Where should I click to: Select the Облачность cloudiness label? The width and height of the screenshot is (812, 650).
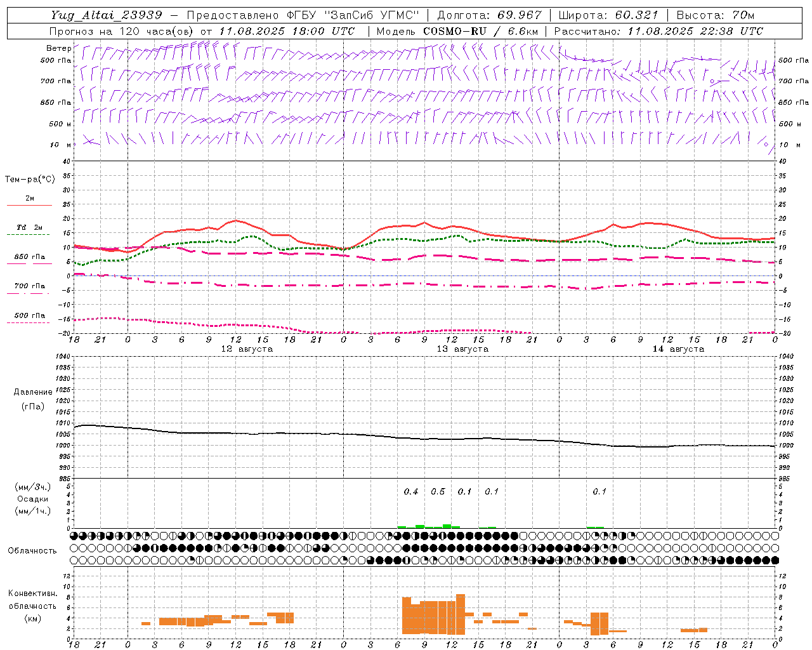coord(32,551)
